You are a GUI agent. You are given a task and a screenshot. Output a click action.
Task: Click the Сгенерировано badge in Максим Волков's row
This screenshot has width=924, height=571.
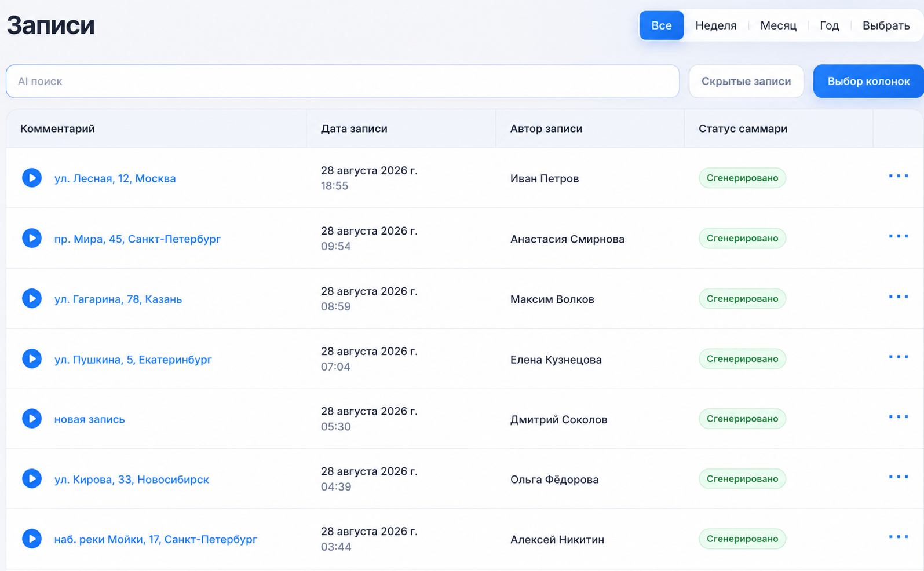coord(742,298)
